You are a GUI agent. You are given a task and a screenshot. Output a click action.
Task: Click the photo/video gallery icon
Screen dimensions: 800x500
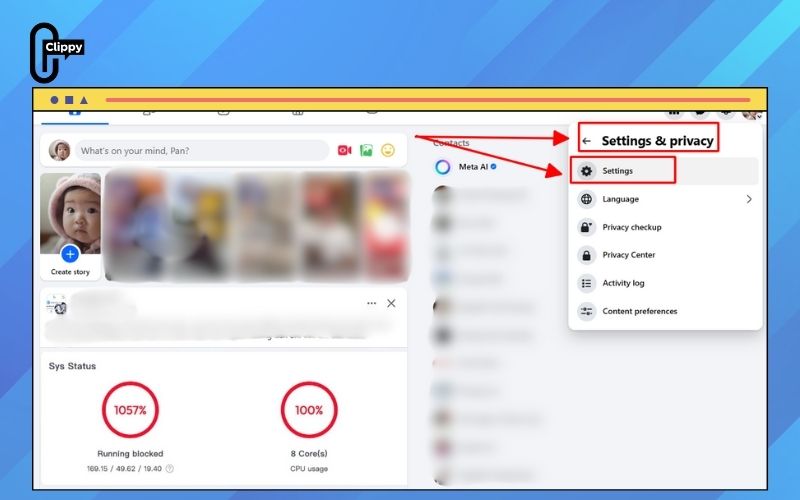point(366,151)
